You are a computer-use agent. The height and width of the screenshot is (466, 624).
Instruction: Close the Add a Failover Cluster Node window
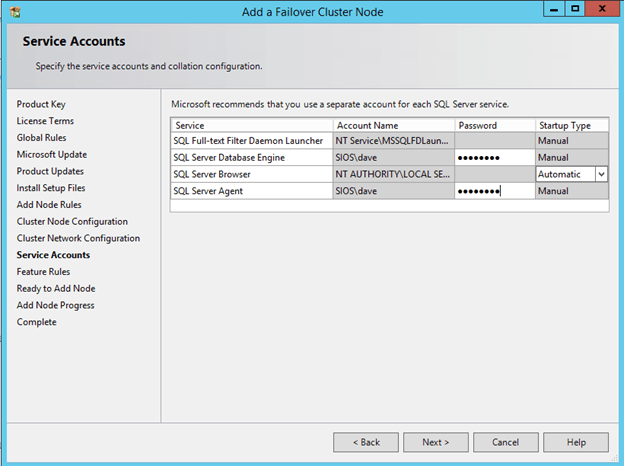pyautogui.click(x=603, y=9)
